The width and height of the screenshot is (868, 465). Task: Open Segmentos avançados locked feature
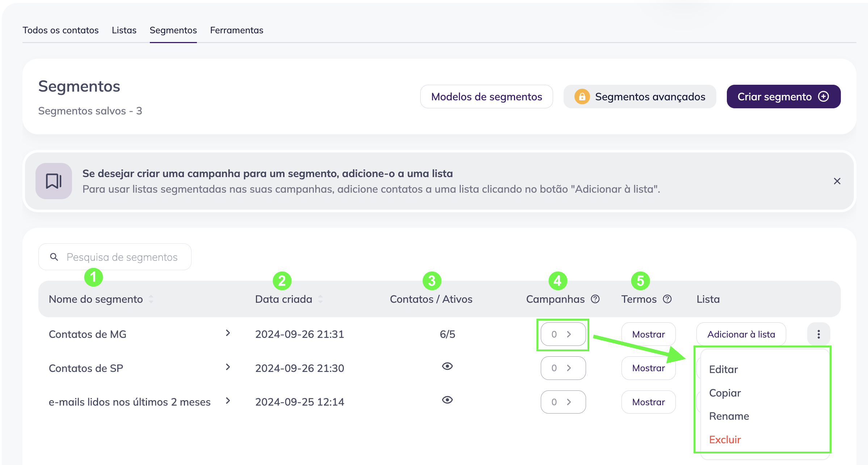640,97
